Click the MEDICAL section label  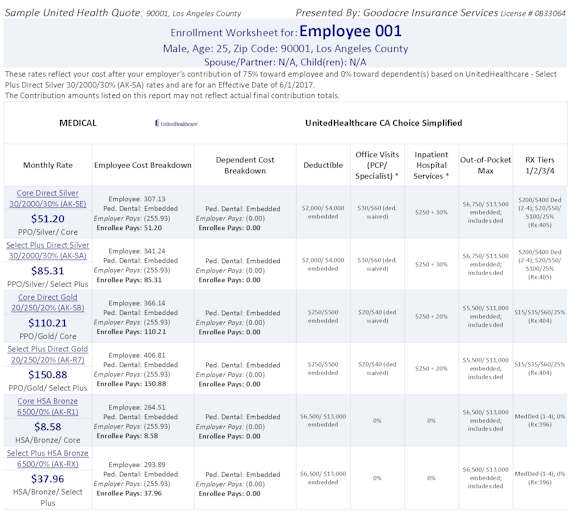78,123
